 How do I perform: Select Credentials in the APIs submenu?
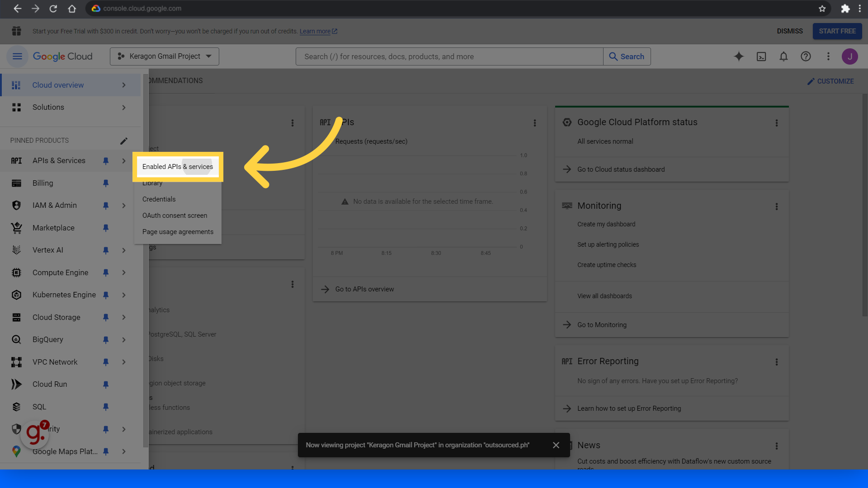159,199
